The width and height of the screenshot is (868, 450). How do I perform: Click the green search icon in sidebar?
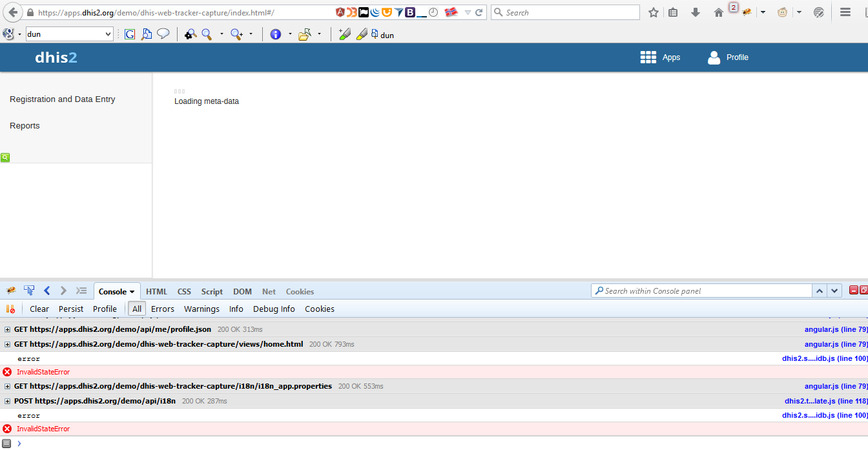tap(5, 157)
